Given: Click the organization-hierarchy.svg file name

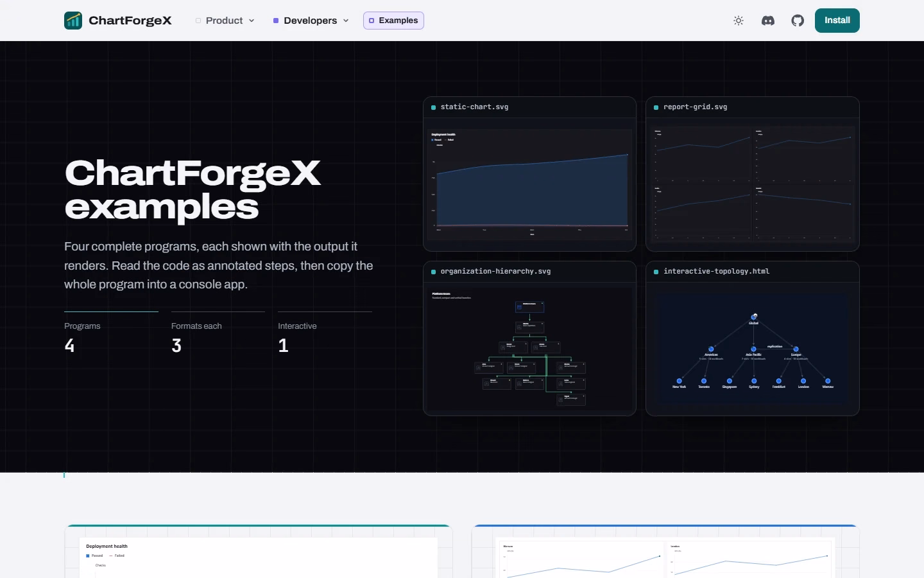Looking at the screenshot, I should (495, 272).
